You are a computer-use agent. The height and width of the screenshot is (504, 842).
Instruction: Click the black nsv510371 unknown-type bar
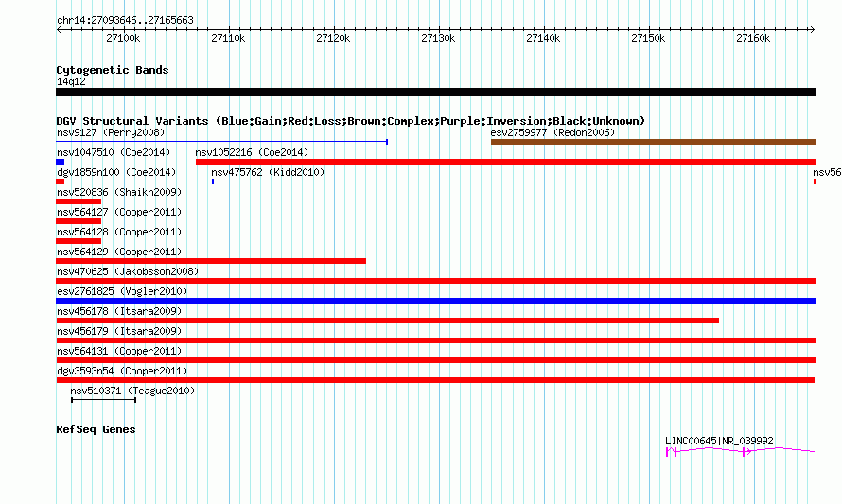coord(104,400)
